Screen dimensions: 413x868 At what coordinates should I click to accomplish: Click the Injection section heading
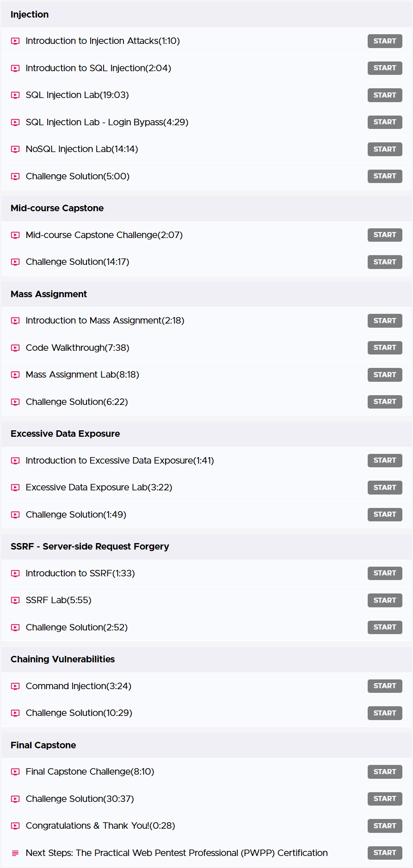[30, 14]
